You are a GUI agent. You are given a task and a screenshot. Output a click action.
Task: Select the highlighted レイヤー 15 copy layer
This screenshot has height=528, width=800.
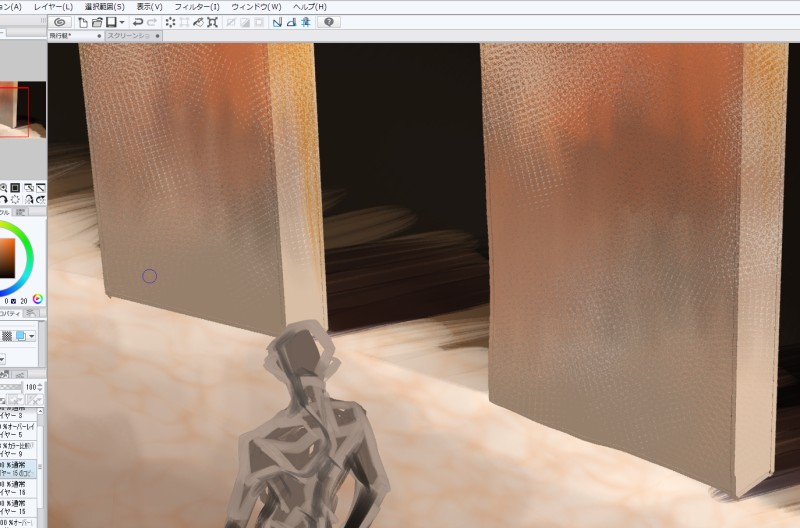pos(18,469)
